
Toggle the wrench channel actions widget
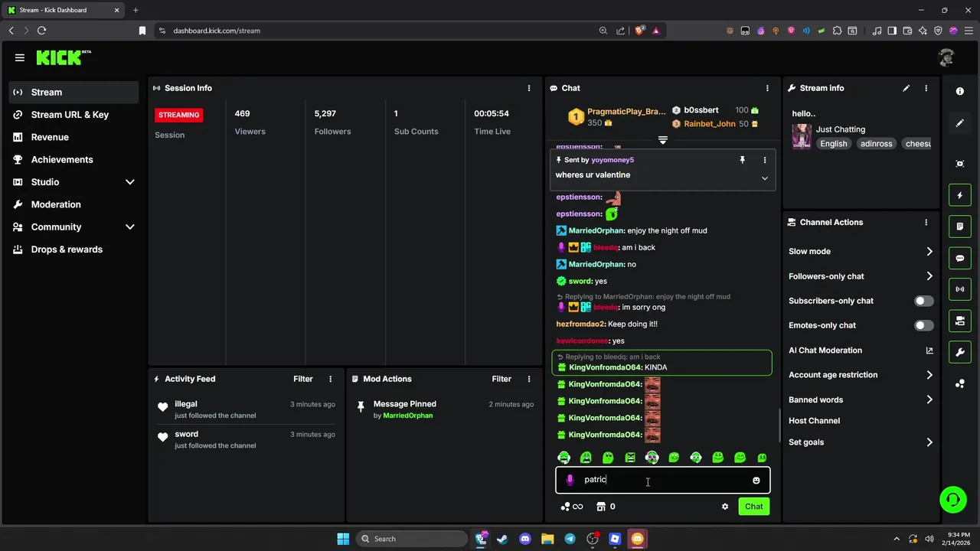pyautogui.click(x=960, y=352)
